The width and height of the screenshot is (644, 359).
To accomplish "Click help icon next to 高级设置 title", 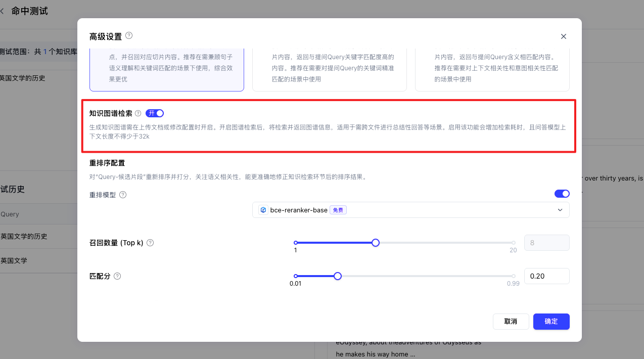I will tap(129, 35).
